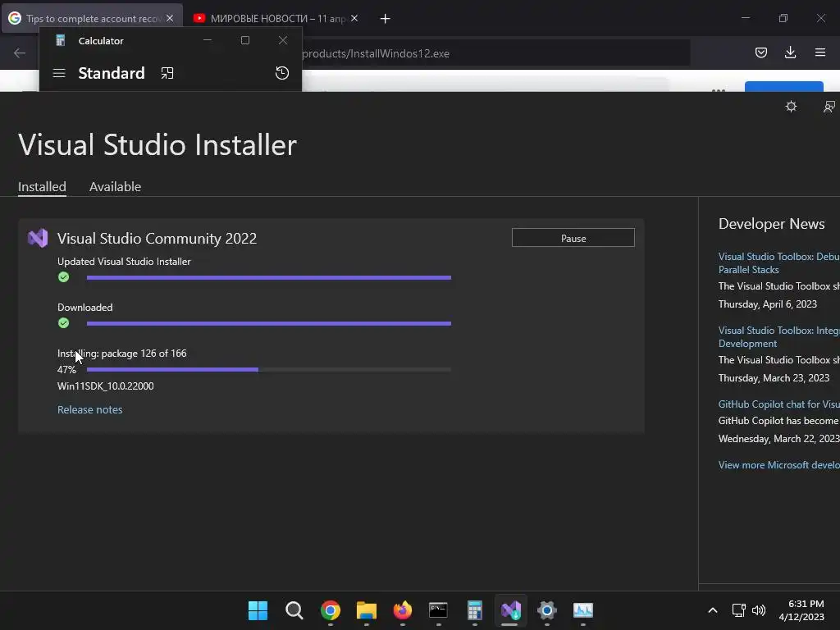Image resolution: width=840 pixels, height=630 pixels.
Task: Open the Calculator history icon
Action: pyautogui.click(x=282, y=73)
